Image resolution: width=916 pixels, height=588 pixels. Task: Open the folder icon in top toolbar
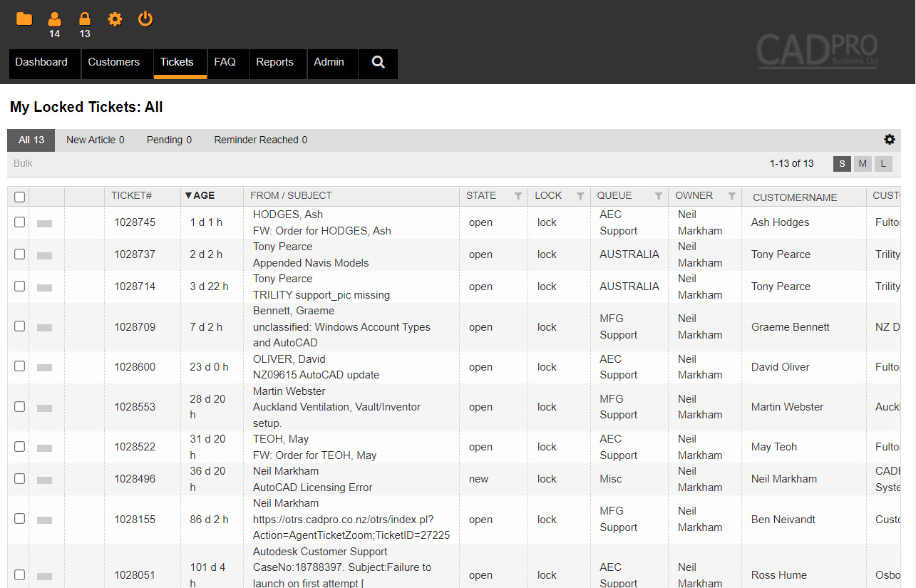[x=24, y=19]
